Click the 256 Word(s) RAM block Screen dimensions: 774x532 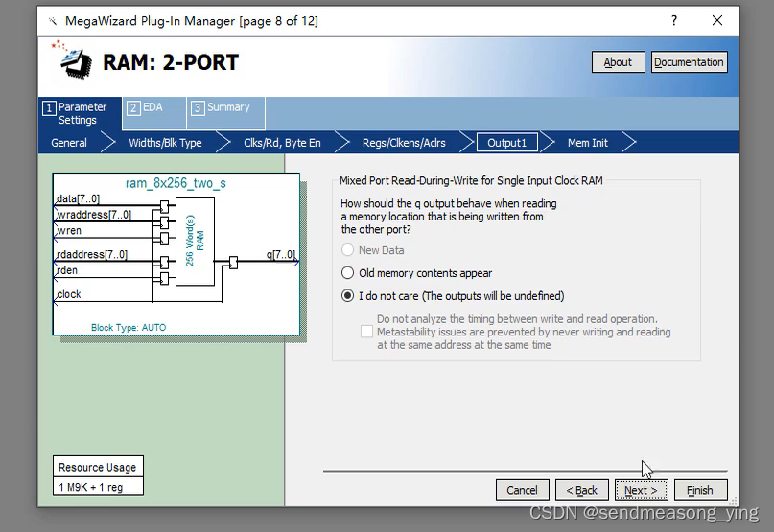pos(195,242)
